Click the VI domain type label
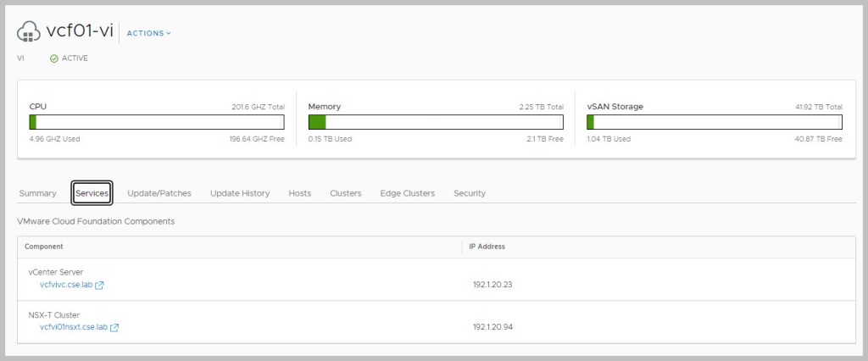 pos(20,58)
